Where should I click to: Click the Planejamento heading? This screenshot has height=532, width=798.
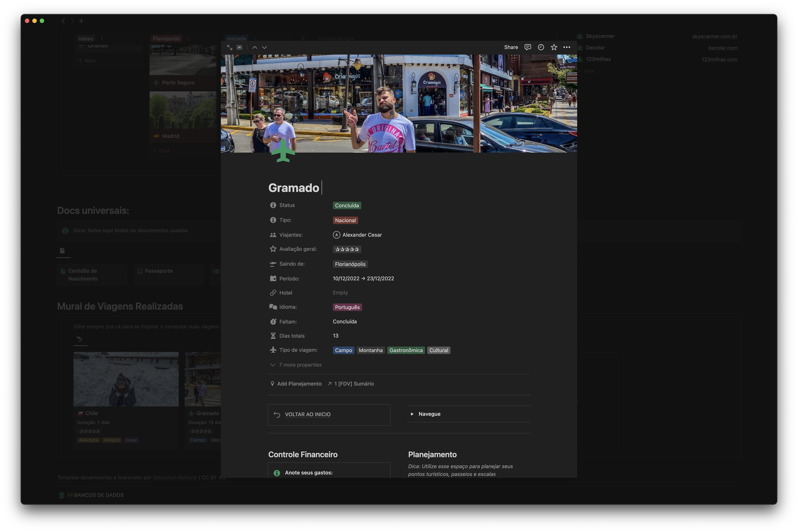[x=432, y=455]
